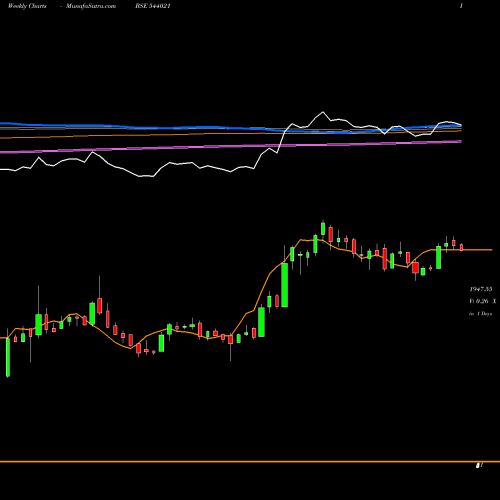Click the tallest green candle of the rally
Viewport: 500px width, 500px height.
click(285, 285)
